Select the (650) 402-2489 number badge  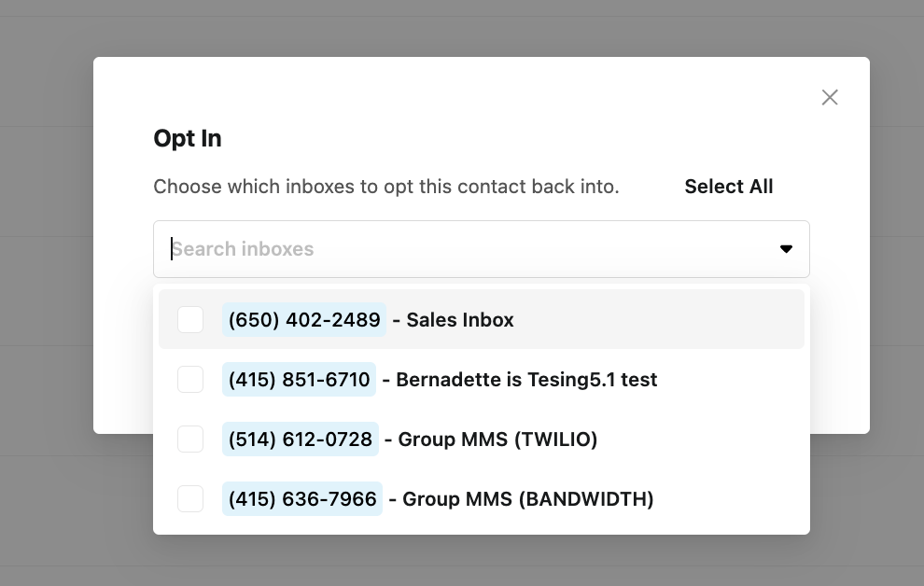tap(304, 320)
